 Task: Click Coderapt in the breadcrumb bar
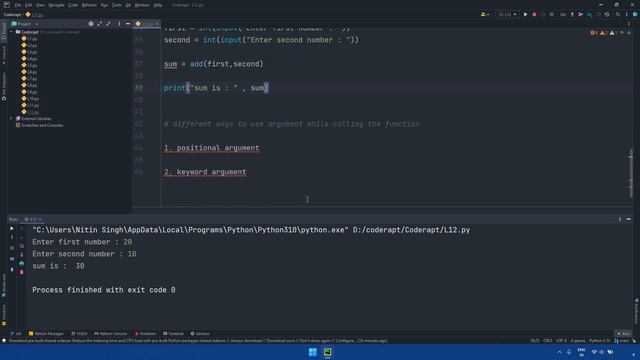point(12,14)
